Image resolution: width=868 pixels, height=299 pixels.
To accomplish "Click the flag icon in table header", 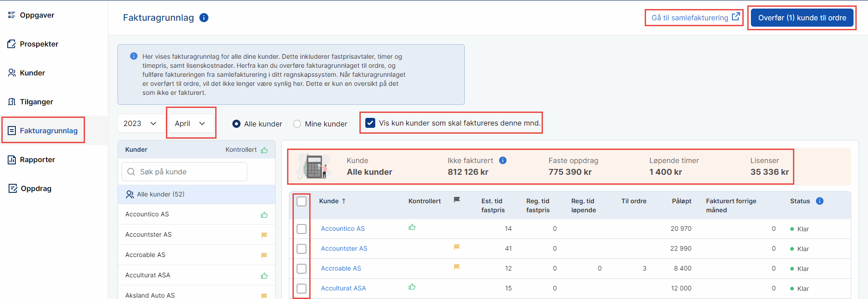I will tap(457, 200).
